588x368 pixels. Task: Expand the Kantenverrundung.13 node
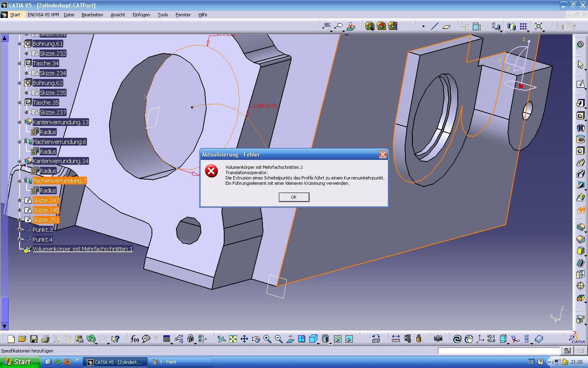20,122
